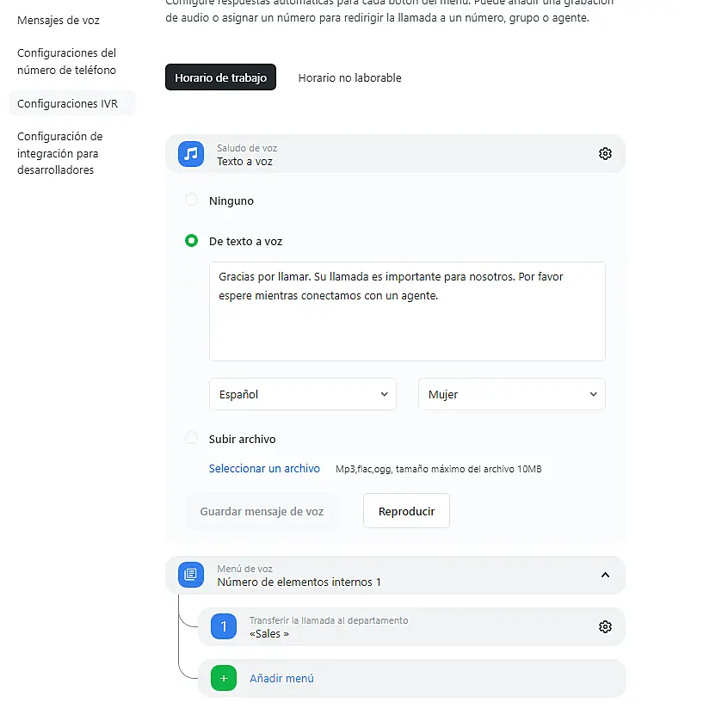Viewport: 728px width, 727px height.
Task: Open the Mujer voice gender dropdown
Action: click(512, 394)
